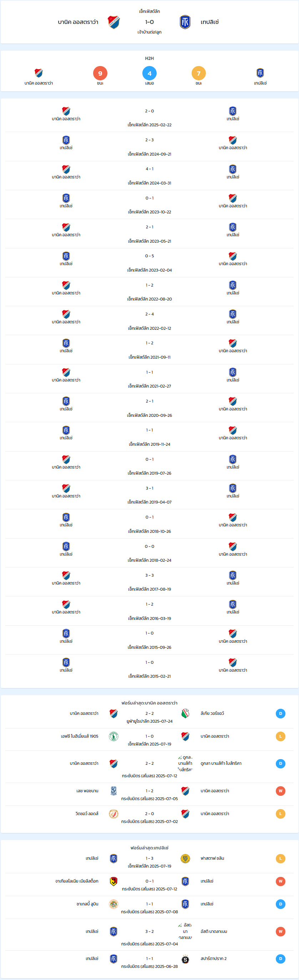The height and width of the screenshot is (980, 299).
Task: Click the blue 4 draws circle
Action: point(149,74)
